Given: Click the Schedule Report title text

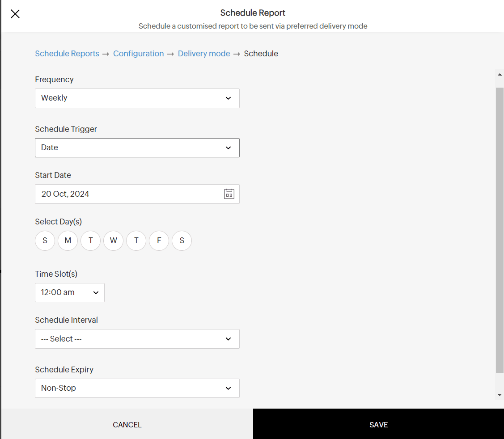Looking at the screenshot, I should tap(253, 13).
